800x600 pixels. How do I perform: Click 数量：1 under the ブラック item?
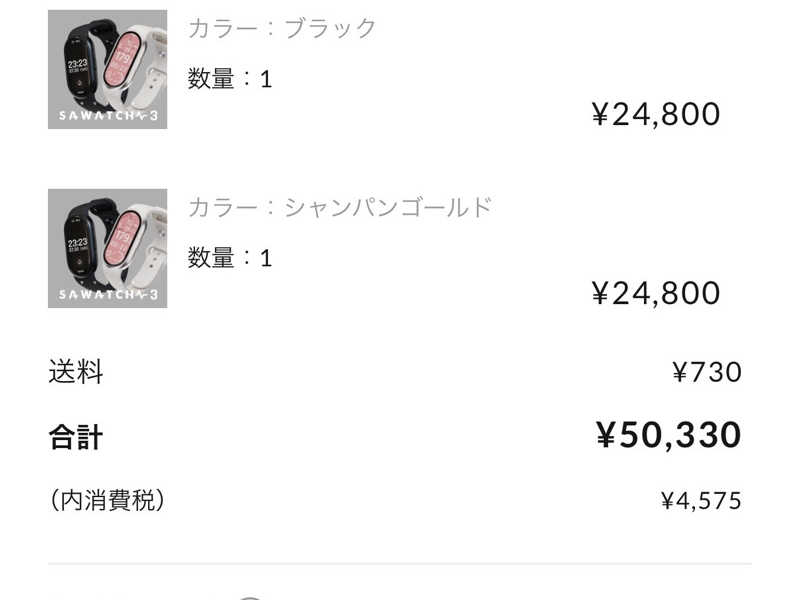click(x=230, y=79)
